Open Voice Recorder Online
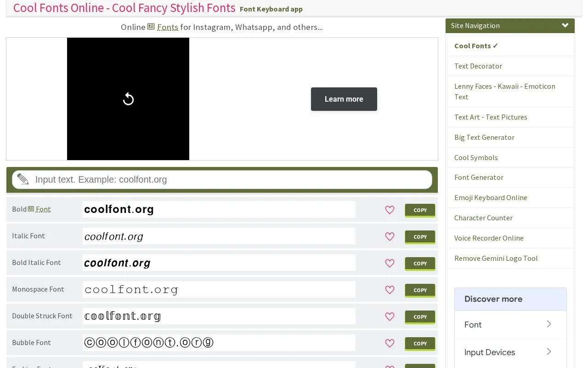588x368 pixels. pyautogui.click(x=489, y=238)
